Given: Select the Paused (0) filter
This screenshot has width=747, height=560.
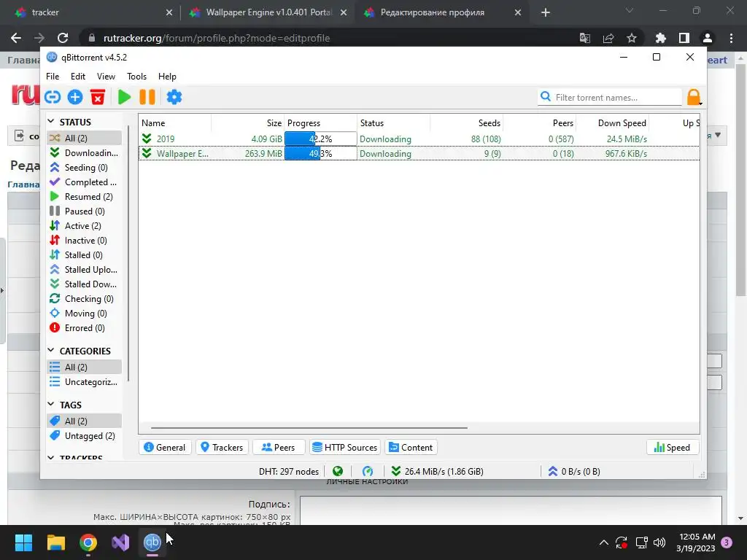Looking at the screenshot, I should 85,211.
